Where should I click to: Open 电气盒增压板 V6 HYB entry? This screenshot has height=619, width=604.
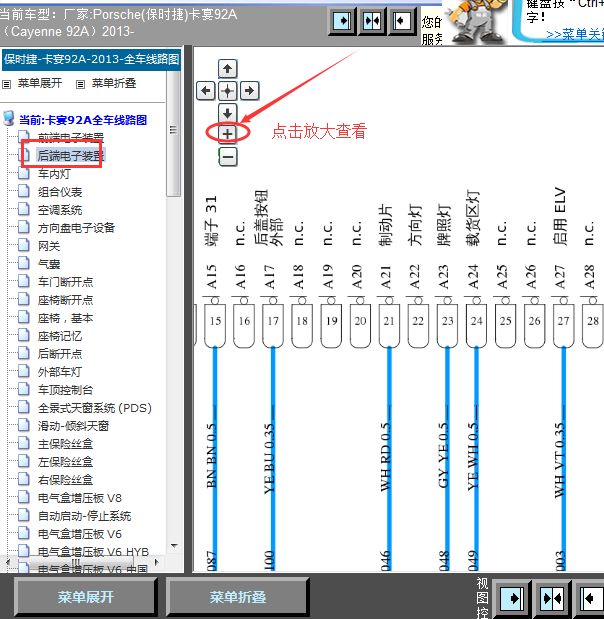(94, 552)
